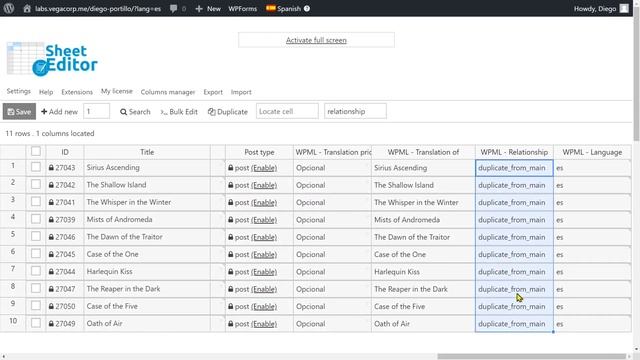Open the Help menu
Viewport: 640px width, 360px height.
[x=46, y=92]
